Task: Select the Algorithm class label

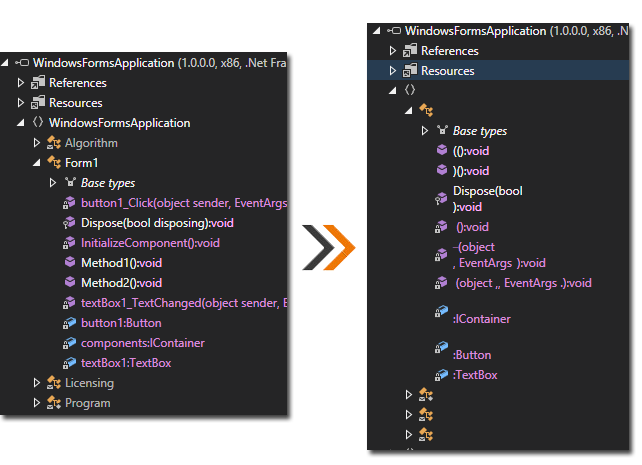Action: (x=91, y=143)
